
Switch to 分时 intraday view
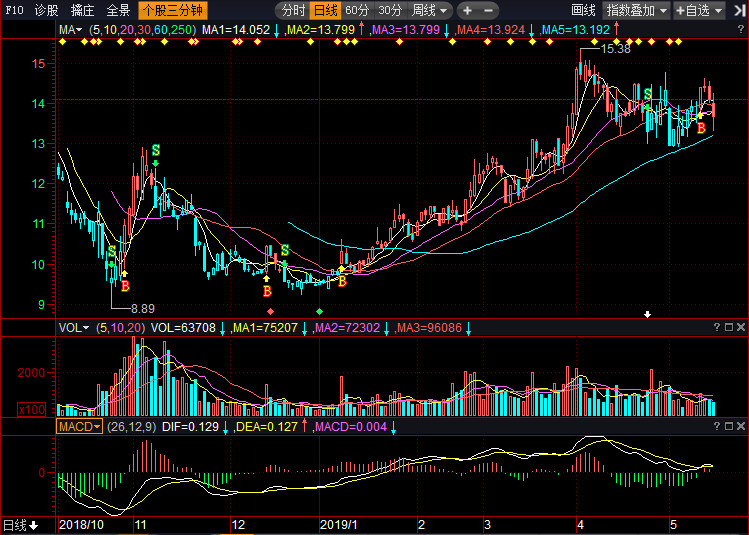293,10
